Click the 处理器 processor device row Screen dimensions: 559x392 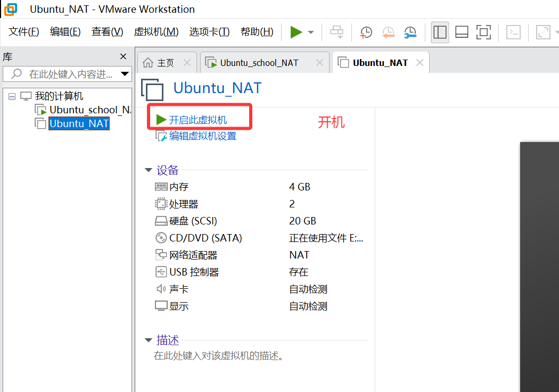260,204
